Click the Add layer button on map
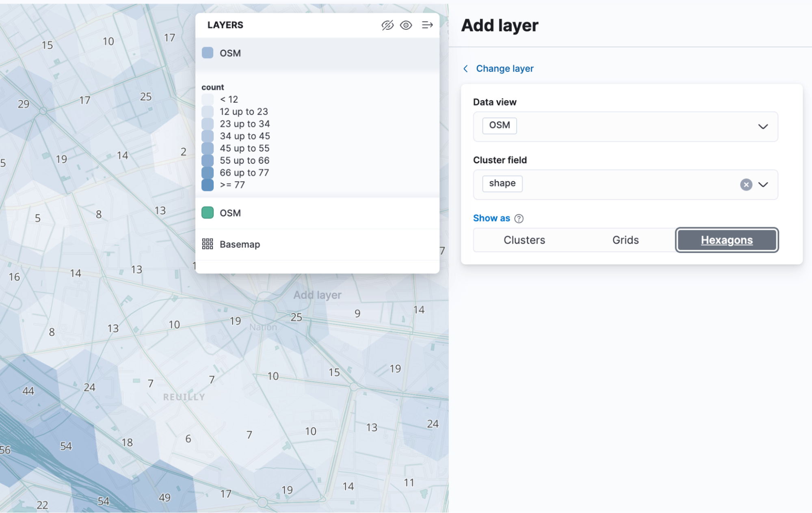This screenshot has height=513, width=812. coord(318,294)
